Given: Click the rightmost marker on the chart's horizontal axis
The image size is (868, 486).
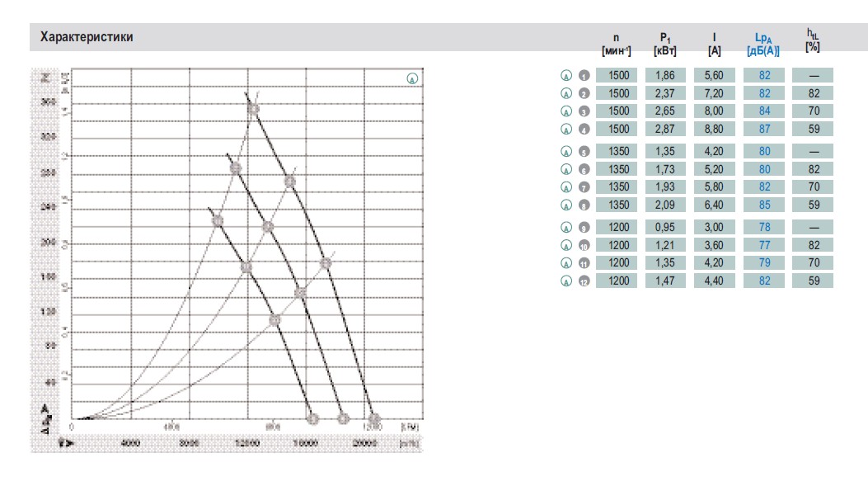Looking at the screenshot, I should (375, 419).
